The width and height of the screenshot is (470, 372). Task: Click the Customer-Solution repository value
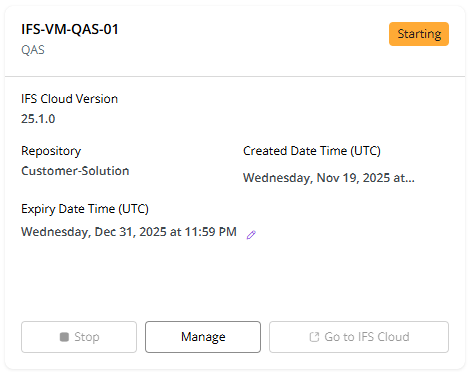point(75,171)
